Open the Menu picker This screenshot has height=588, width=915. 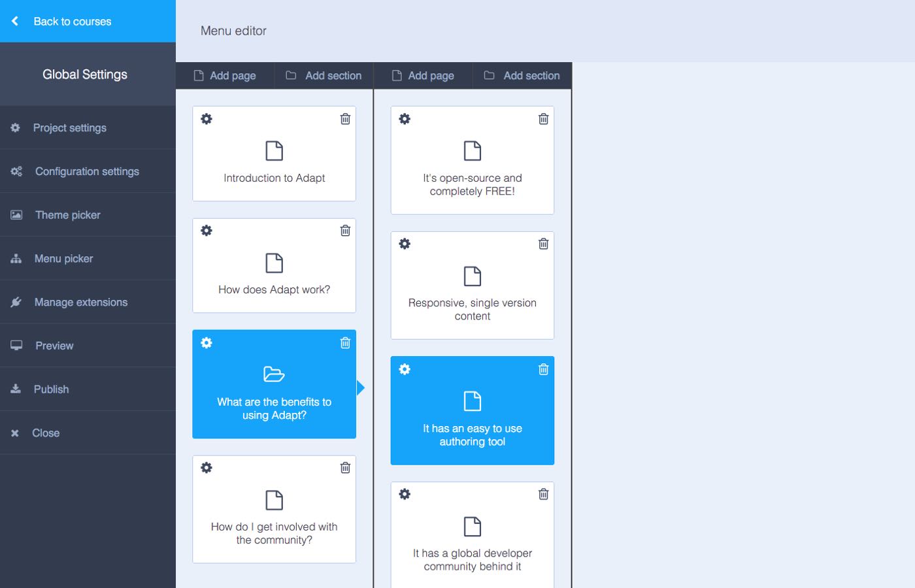(88, 259)
